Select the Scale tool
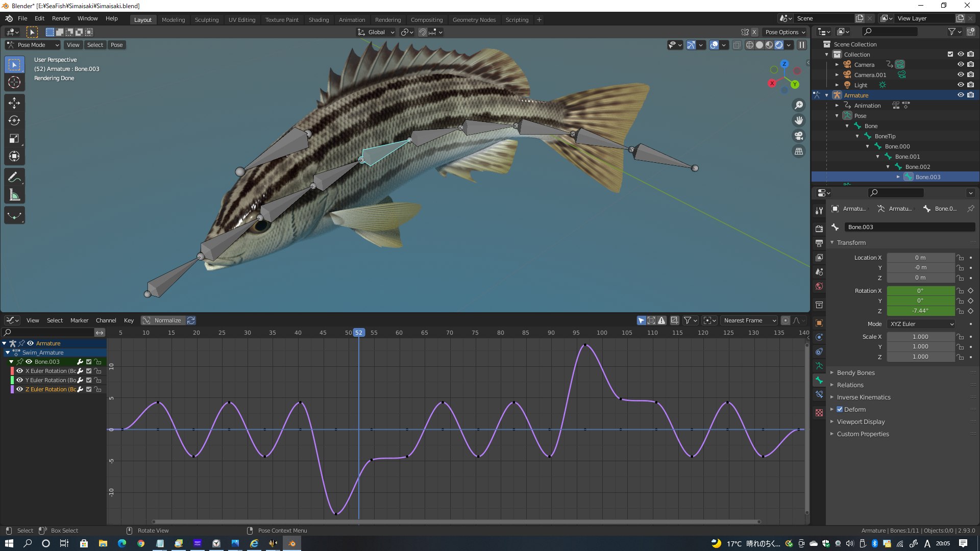Screen dimensions: 980x551 pos(14,139)
